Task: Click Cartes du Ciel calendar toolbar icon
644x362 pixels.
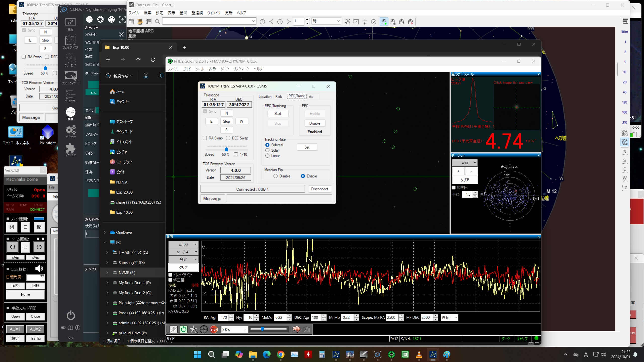Action: (131, 22)
